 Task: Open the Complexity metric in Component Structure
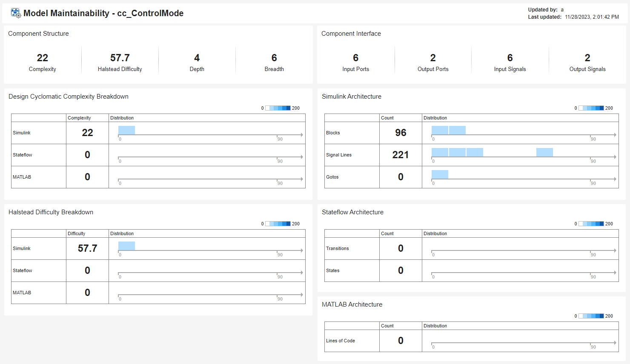click(x=43, y=58)
